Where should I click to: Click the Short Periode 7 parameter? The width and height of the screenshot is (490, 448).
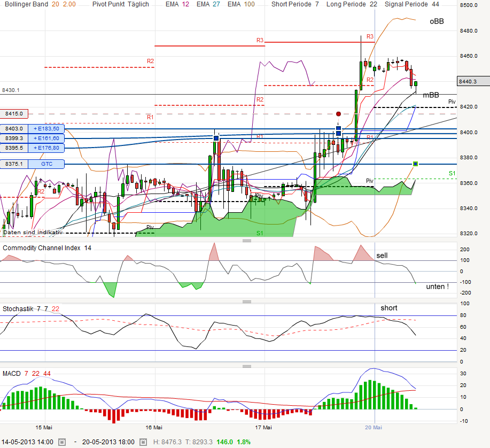click(295, 4)
